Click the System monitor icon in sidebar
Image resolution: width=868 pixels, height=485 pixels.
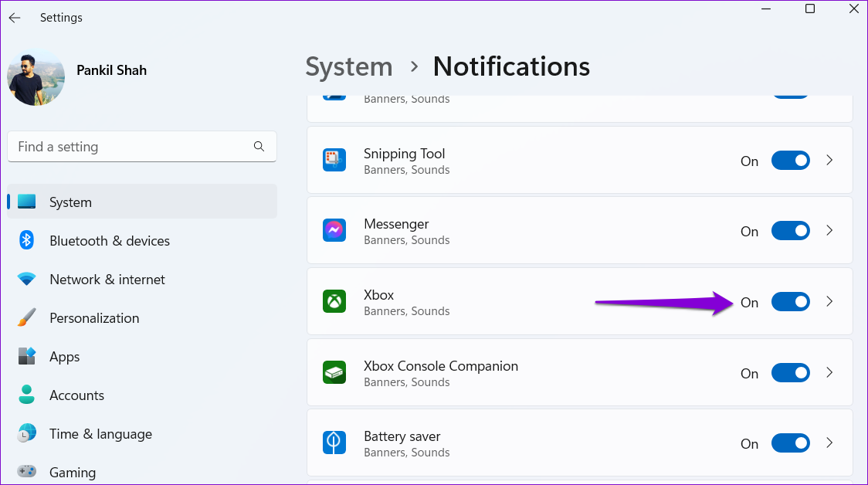tap(26, 202)
